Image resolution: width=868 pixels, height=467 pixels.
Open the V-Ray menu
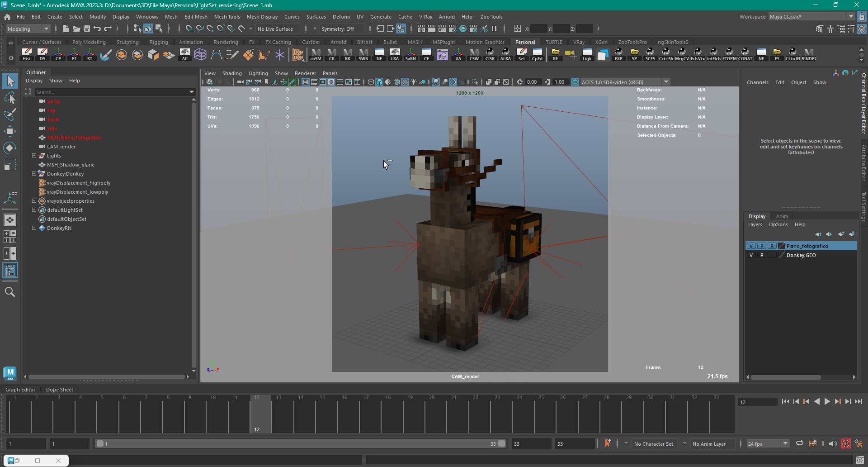click(x=425, y=17)
